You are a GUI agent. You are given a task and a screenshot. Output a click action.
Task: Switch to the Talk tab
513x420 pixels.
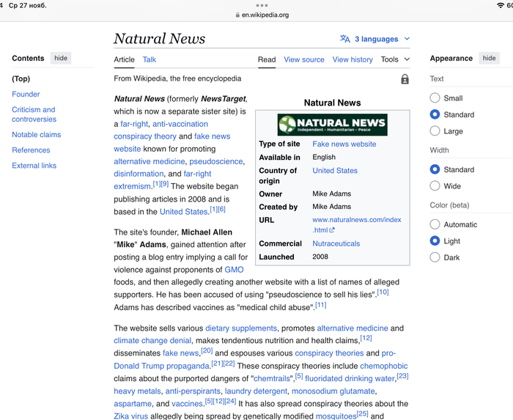149,59
